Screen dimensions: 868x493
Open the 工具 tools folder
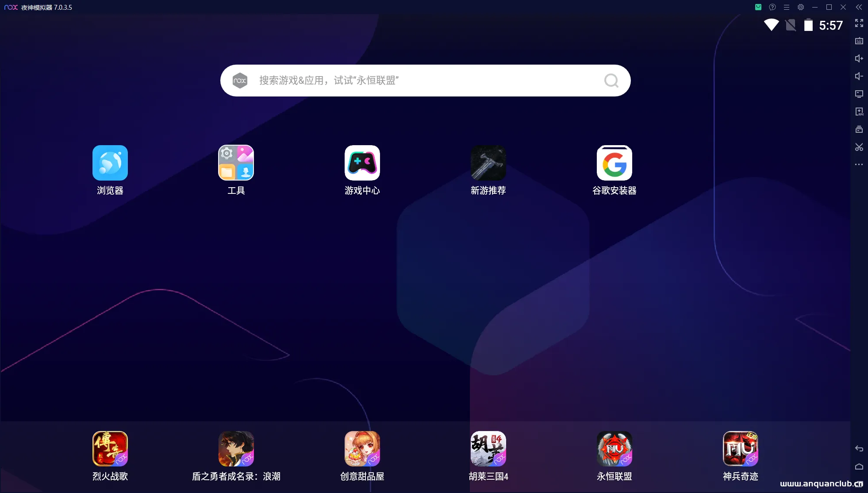click(x=236, y=163)
